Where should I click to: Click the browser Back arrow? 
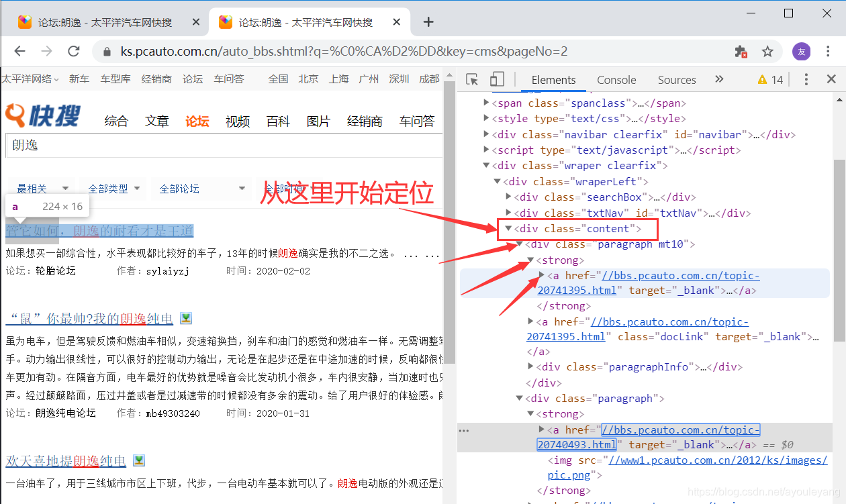pos(20,51)
